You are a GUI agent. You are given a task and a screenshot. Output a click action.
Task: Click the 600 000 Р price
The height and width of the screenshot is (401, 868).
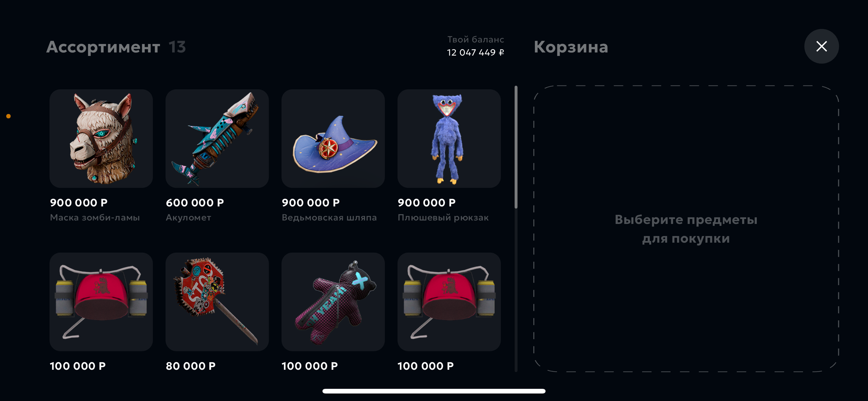[195, 203]
